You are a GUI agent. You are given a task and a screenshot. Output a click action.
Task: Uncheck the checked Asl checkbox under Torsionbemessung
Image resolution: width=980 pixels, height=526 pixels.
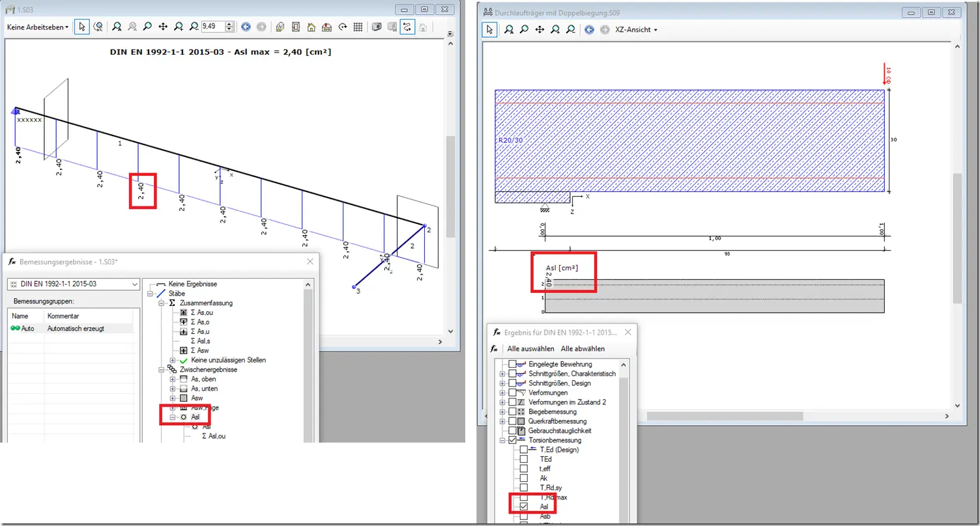pyautogui.click(x=524, y=506)
